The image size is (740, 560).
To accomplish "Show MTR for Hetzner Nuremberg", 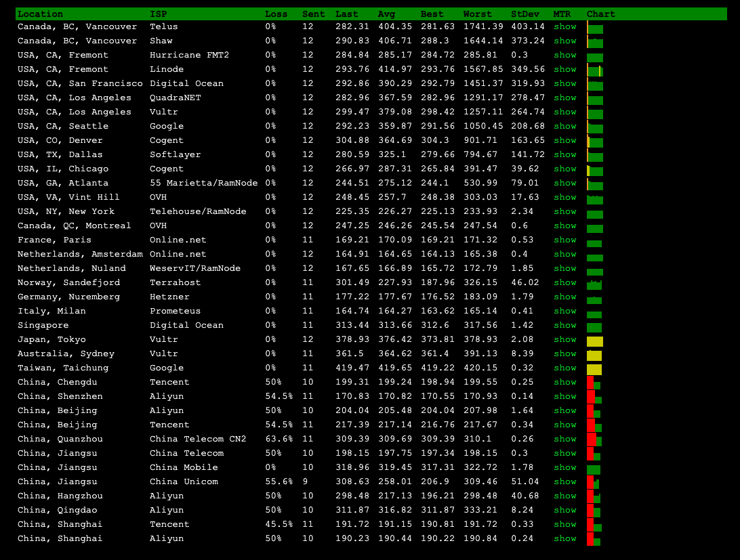I will pyautogui.click(x=565, y=297).
